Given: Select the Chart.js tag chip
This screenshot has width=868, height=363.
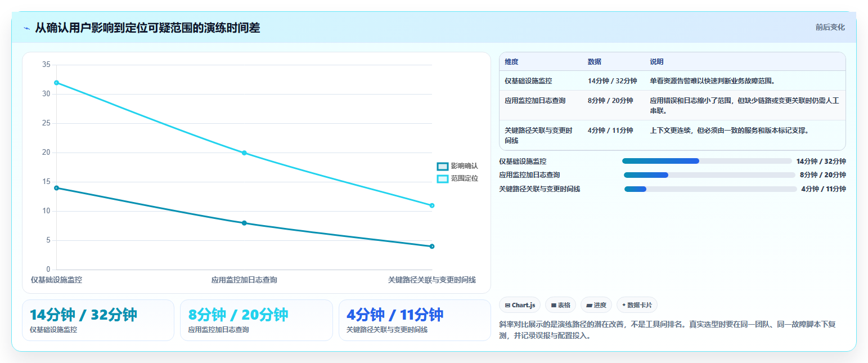Looking at the screenshot, I should tap(520, 305).
